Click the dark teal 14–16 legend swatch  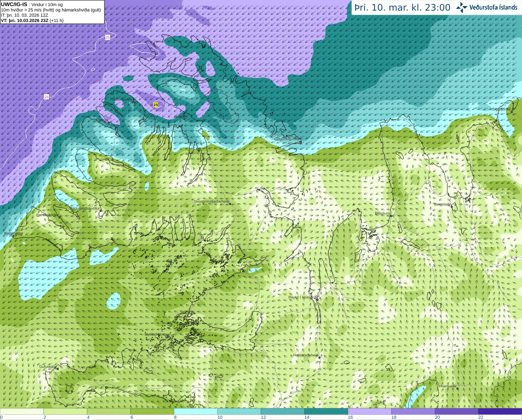326,411
